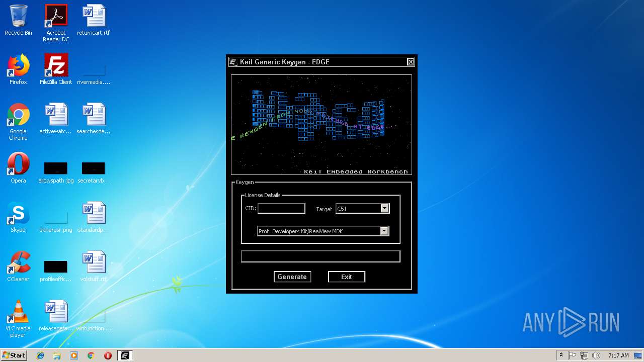644x362 pixels.
Task: Select the standardp document icon
Action: (x=94, y=217)
